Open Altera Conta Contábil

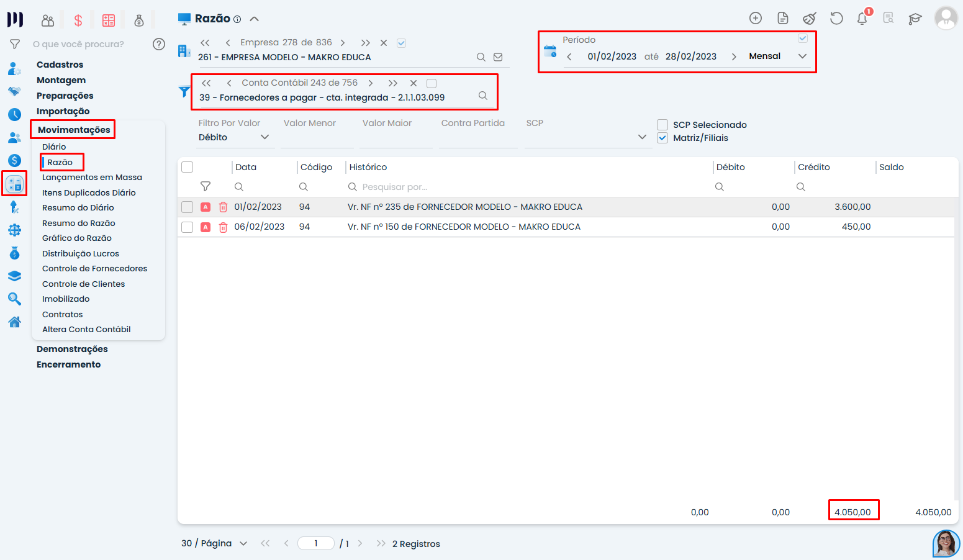point(86,330)
